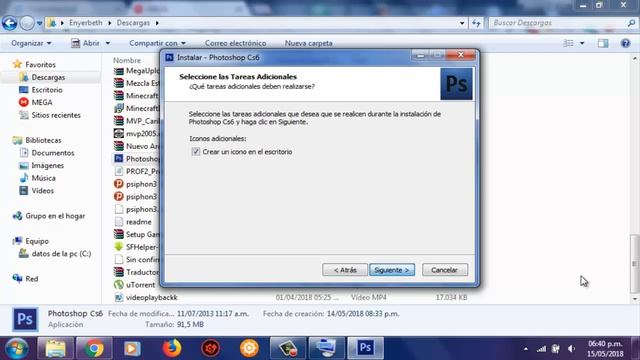Launch Google Chrome from the taskbar
The image size is (640, 360).
(94, 349)
